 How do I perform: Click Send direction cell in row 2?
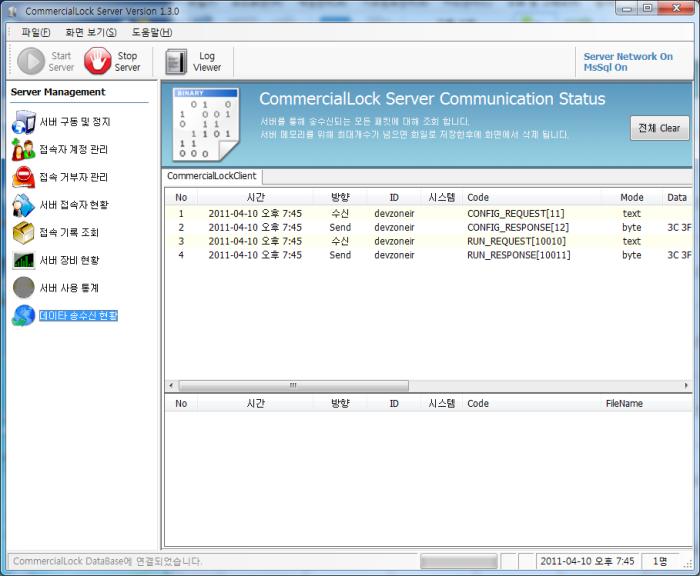[340, 227]
